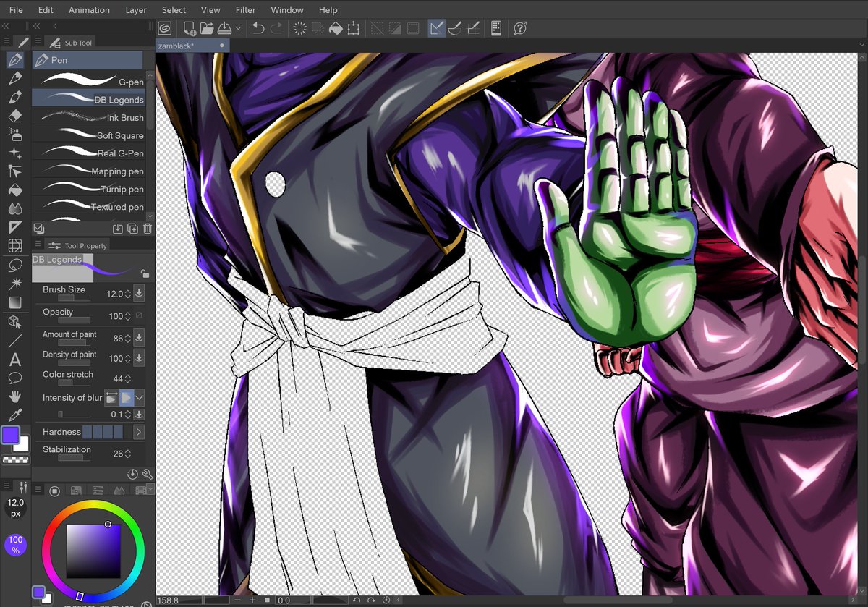Toggle sub tool group checkbox icon
Screen dimensions: 868x607
click(39, 229)
